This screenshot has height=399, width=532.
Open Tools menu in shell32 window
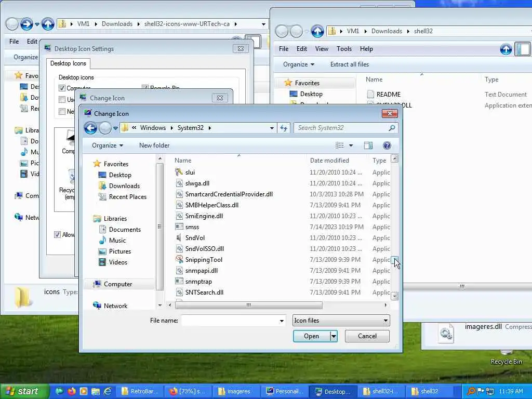tap(344, 49)
